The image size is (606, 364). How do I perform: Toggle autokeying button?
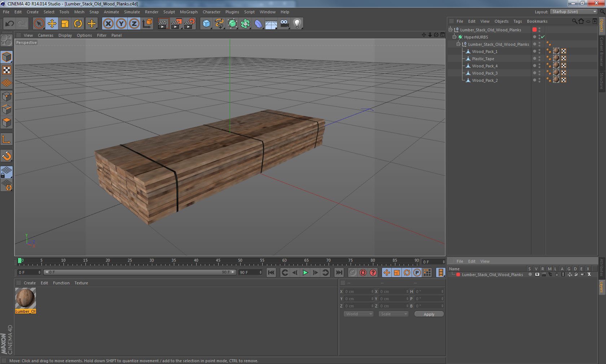tap(363, 272)
